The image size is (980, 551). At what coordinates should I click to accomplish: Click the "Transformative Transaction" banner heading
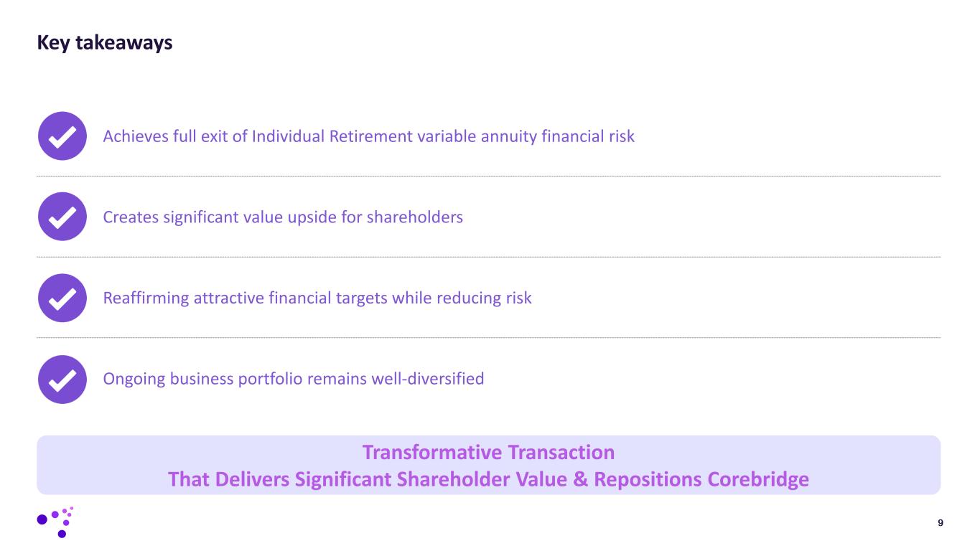(488, 453)
